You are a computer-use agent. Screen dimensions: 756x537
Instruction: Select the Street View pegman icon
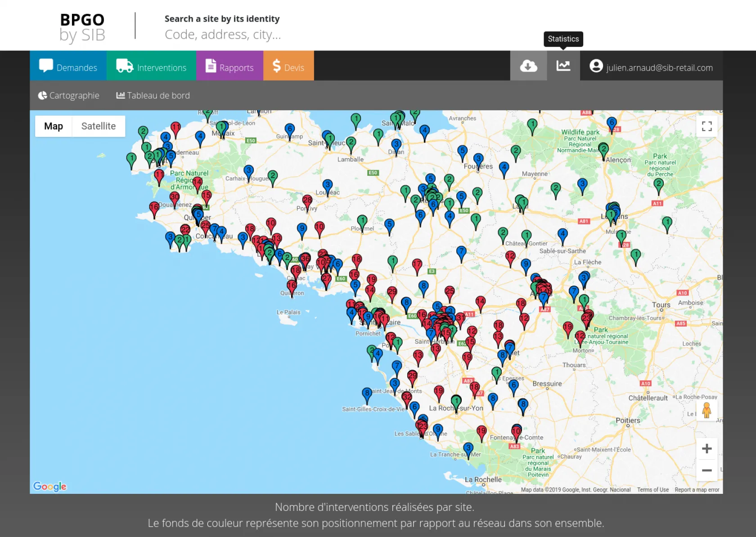click(706, 411)
